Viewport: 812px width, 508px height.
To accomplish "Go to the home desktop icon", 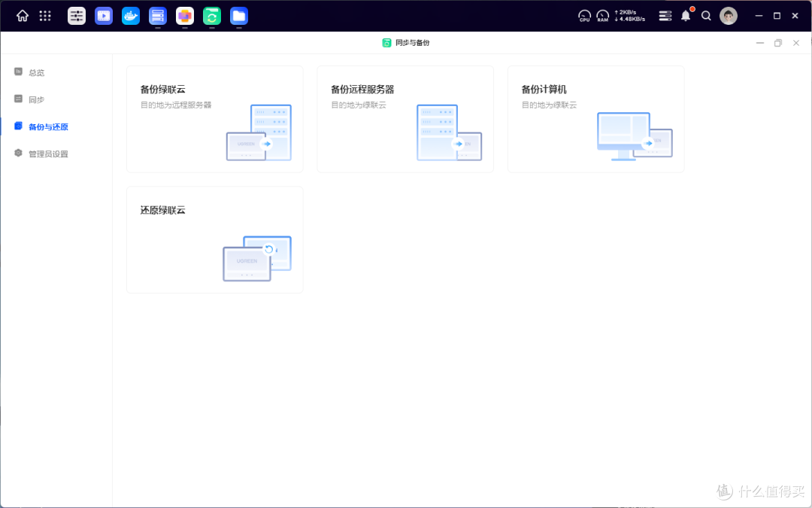I will [x=23, y=16].
